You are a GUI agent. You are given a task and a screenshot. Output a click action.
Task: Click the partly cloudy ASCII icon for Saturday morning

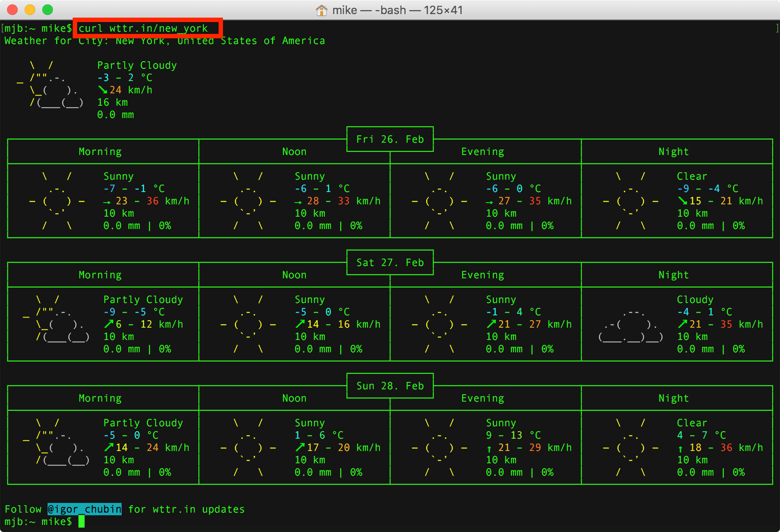56,318
